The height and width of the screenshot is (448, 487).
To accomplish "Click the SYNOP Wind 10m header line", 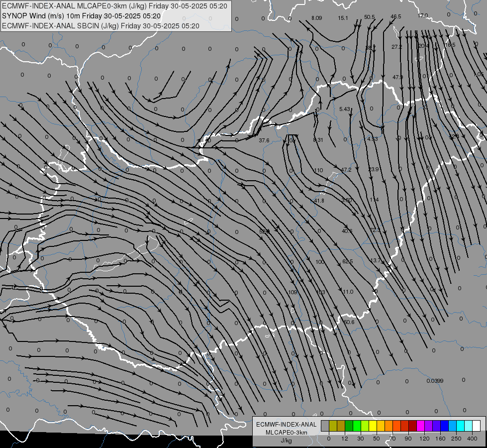I will point(82,16).
